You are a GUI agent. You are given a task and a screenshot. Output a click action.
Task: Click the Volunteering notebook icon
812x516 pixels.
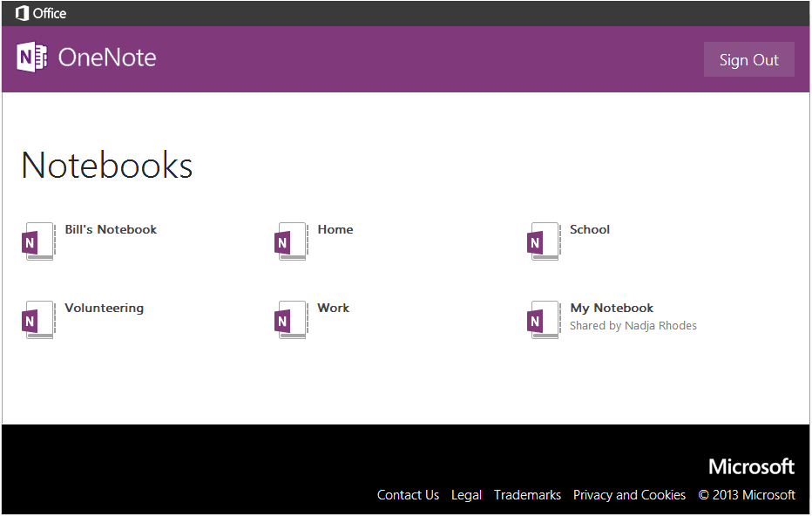tap(37, 319)
